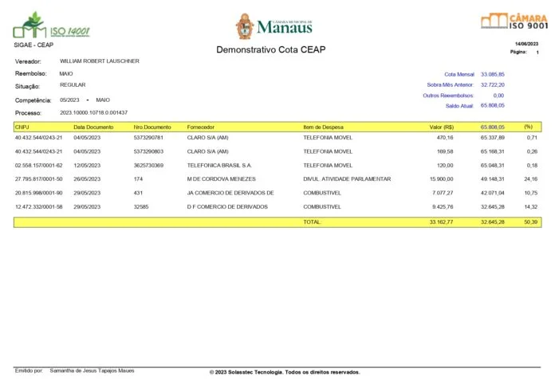Click the Cota Mensal value 33.085,85
This screenshot has width=555, height=392.
(492, 73)
